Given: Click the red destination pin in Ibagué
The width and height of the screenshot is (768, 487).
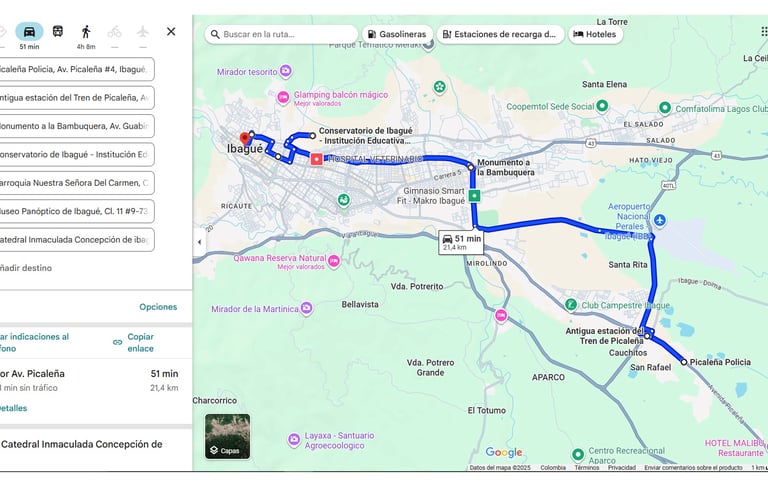Looking at the screenshot, I should [244, 139].
